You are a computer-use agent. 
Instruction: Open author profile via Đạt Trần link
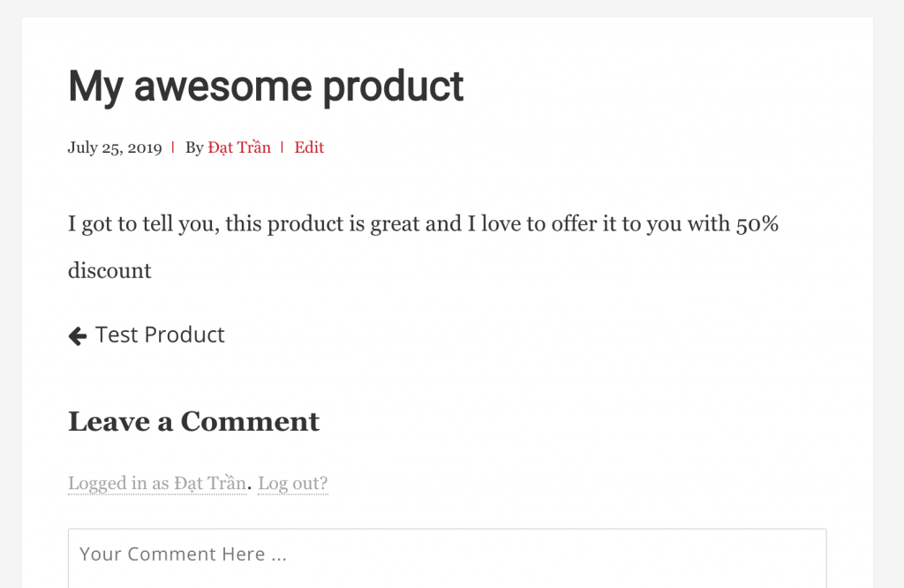[240, 147]
